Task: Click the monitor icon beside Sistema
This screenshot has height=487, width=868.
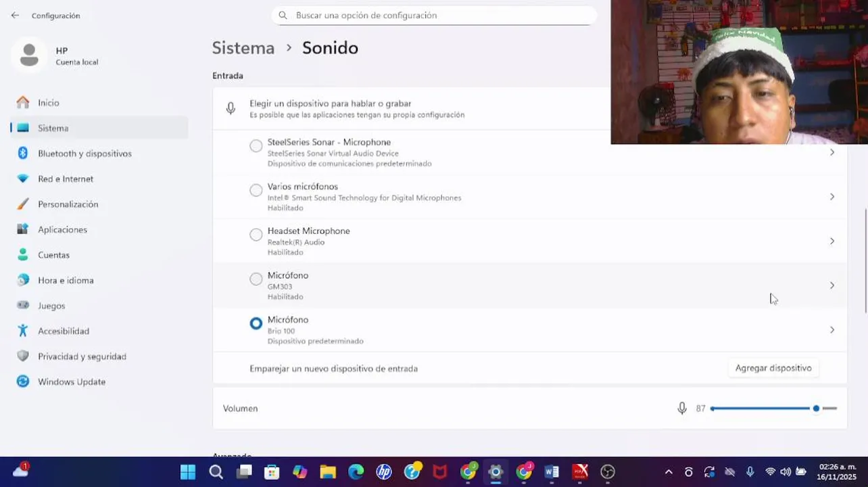Action: coord(23,128)
